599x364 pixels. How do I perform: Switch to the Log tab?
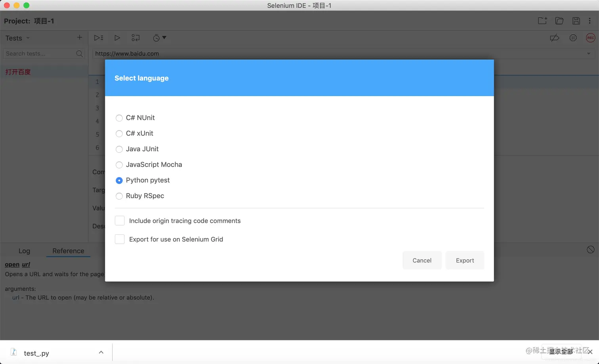click(x=24, y=251)
